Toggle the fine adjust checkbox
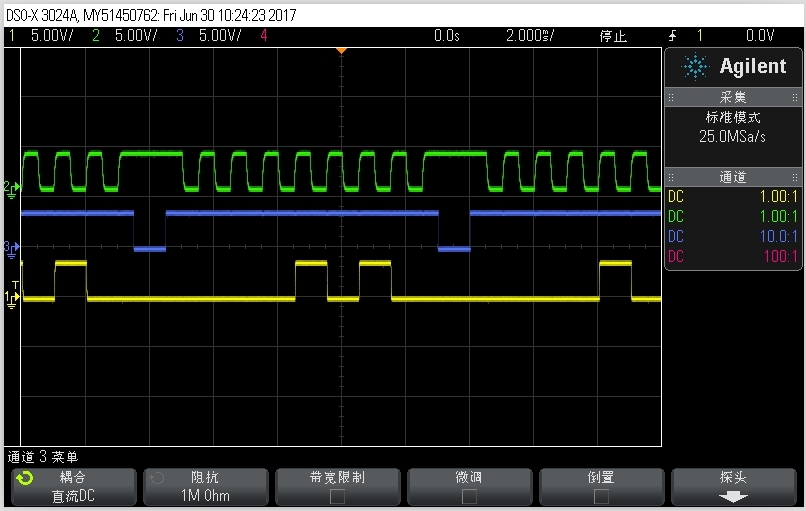806x511 pixels. click(469, 497)
